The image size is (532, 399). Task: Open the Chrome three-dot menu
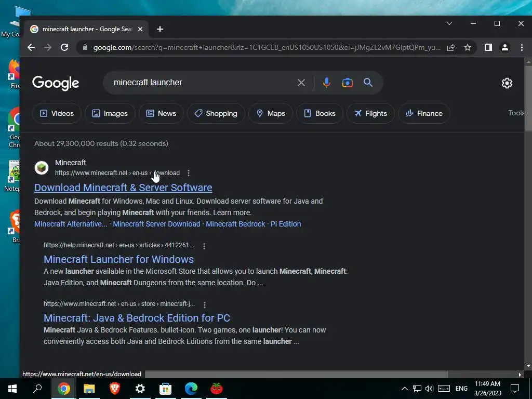[522, 47]
